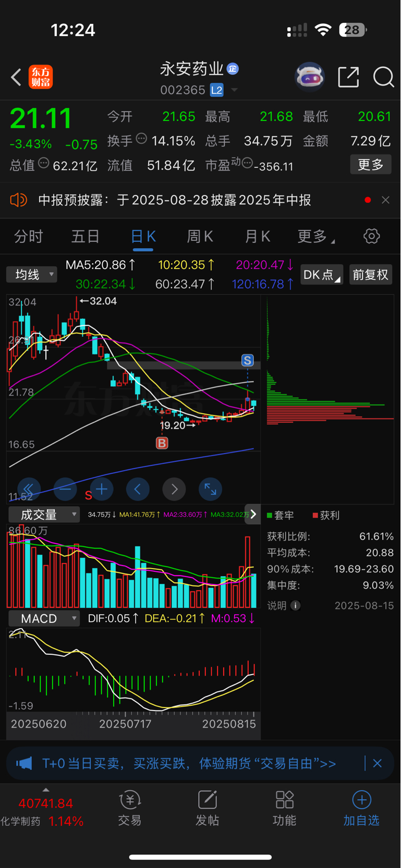Tap the MA5:20.86 indicator value

point(101,265)
